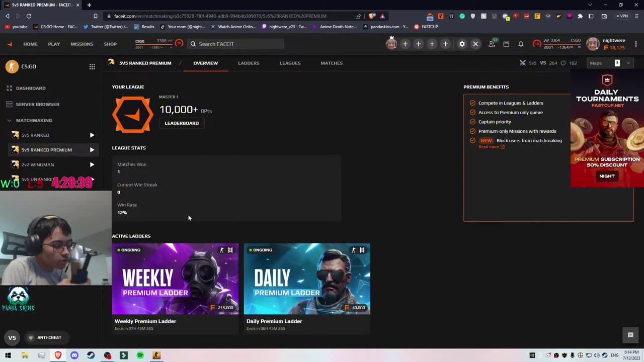Go to HOME in top navigation
Screen dimensions: 644x362
(x=30, y=44)
